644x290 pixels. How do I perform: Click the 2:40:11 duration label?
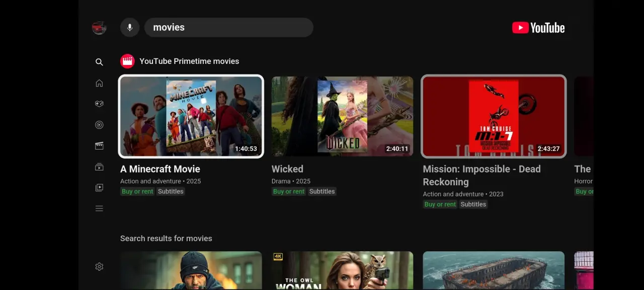tap(397, 149)
